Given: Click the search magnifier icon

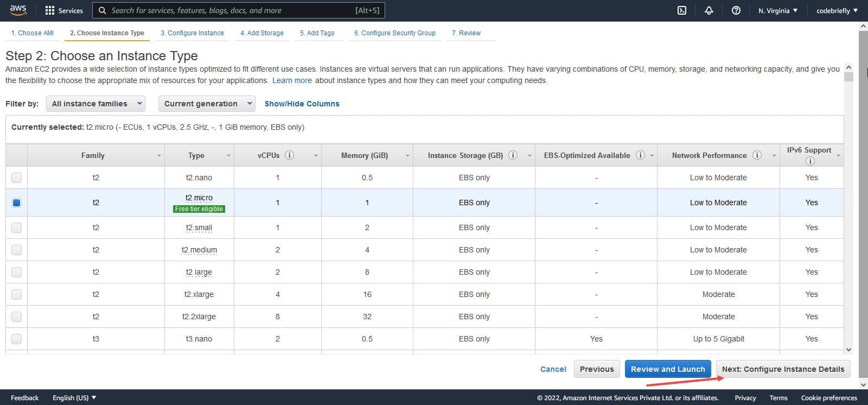Looking at the screenshot, I should (x=102, y=10).
